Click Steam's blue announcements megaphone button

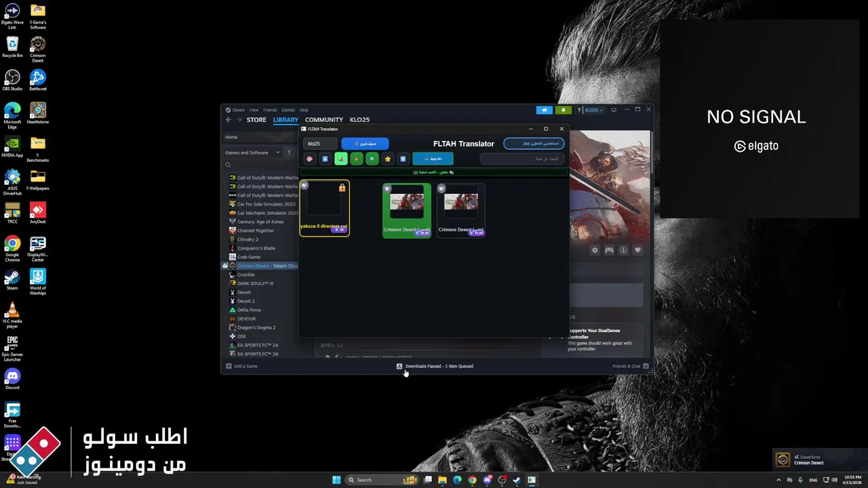click(x=545, y=110)
